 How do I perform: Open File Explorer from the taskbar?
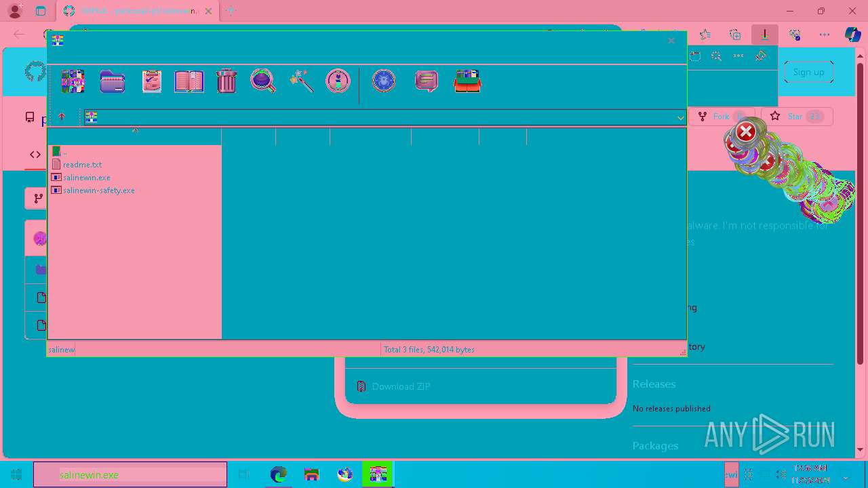point(311,474)
